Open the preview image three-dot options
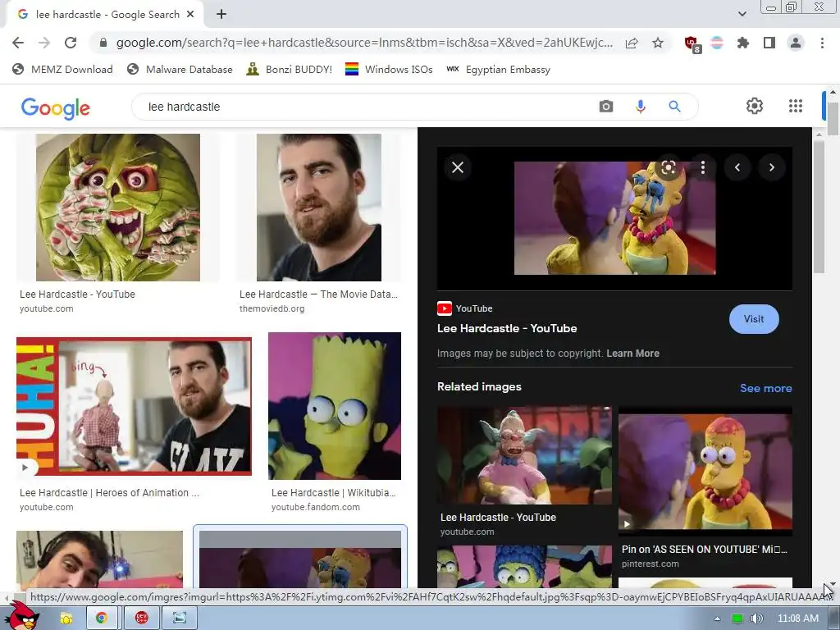 703,167
